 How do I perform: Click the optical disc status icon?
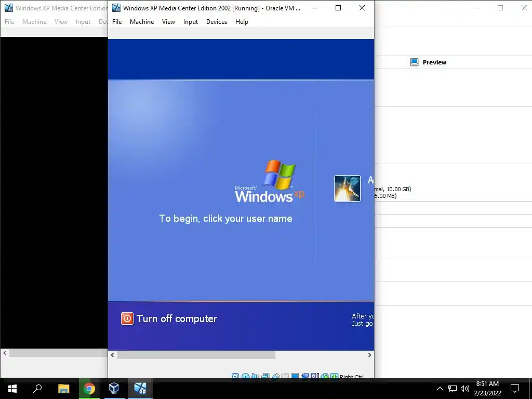click(245, 376)
